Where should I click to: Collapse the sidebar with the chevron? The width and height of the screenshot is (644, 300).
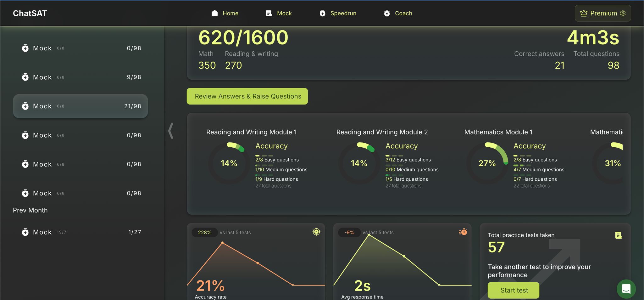[171, 131]
